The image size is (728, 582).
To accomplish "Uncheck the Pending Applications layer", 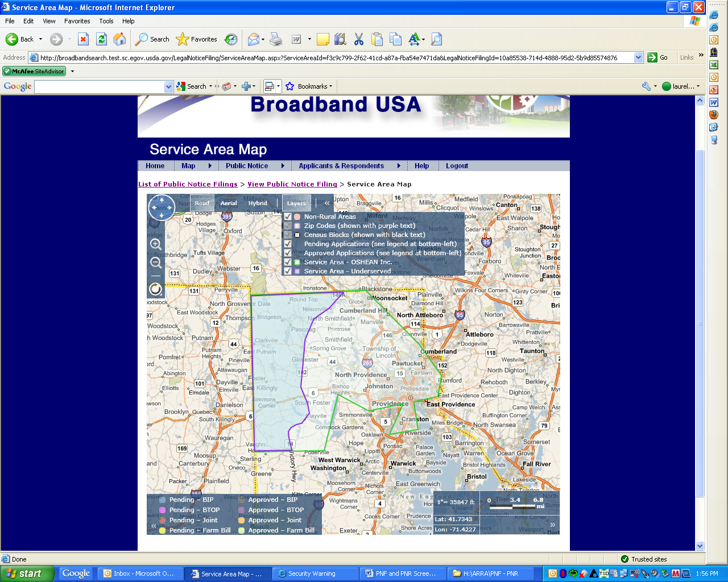I will click(288, 244).
